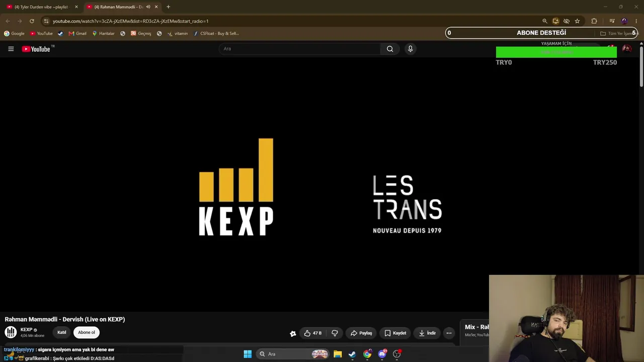Image resolution: width=644 pixels, height=362 pixels.
Task: Click the install app icon in address bar
Action: (x=555, y=21)
